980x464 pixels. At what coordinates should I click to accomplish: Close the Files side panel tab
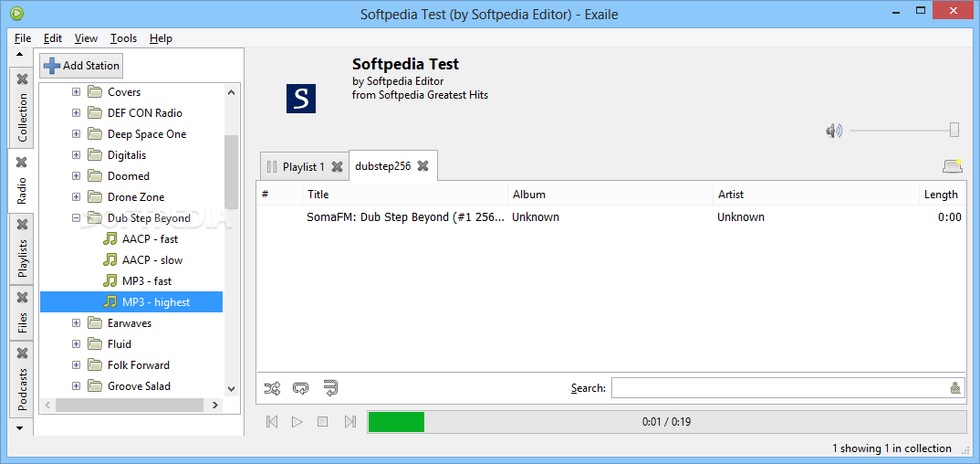point(23,297)
